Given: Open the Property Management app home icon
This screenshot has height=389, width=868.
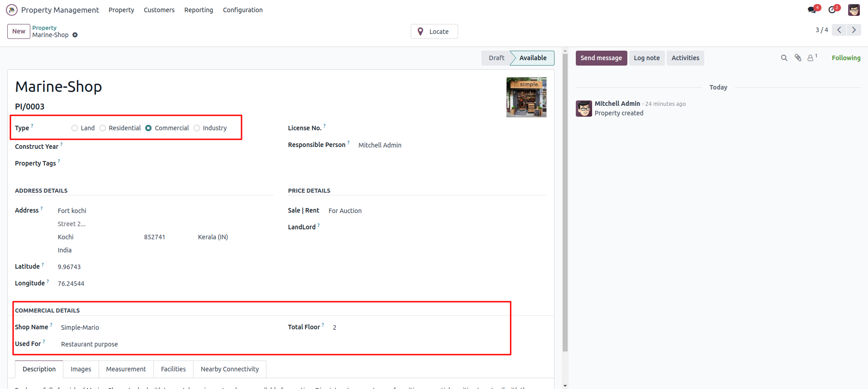Looking at the screenshot, I should pyautogui.click(x=12, y=10).
